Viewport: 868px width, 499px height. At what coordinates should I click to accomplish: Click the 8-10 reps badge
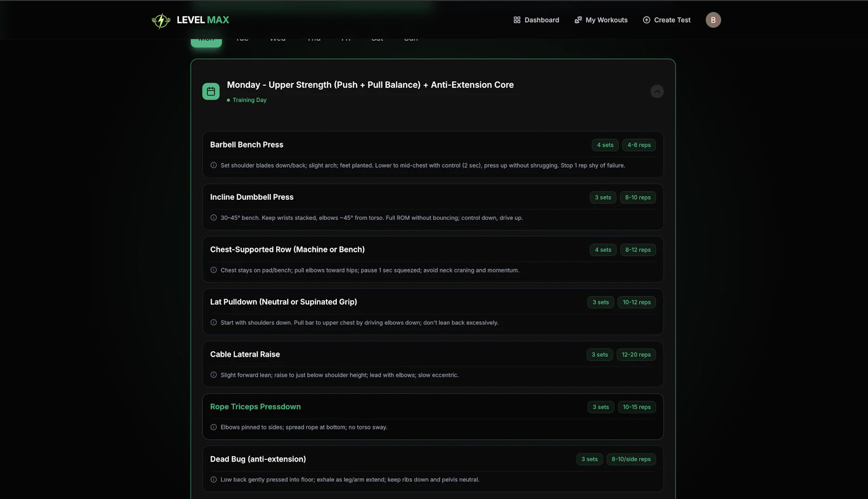point(638,198)
